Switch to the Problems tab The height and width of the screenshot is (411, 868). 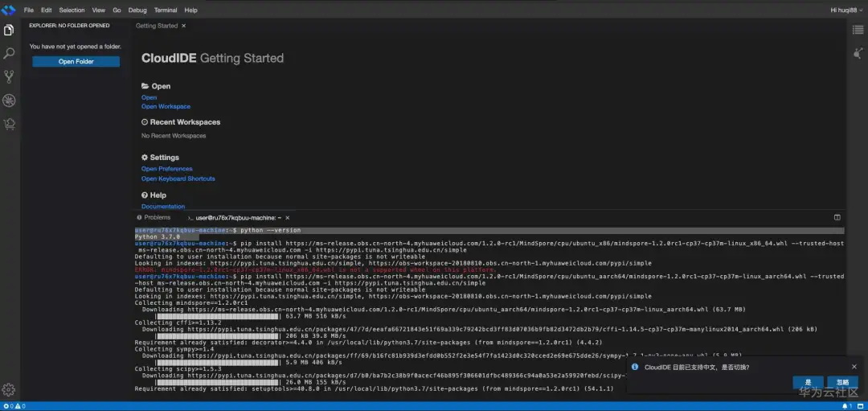(157, 217)
